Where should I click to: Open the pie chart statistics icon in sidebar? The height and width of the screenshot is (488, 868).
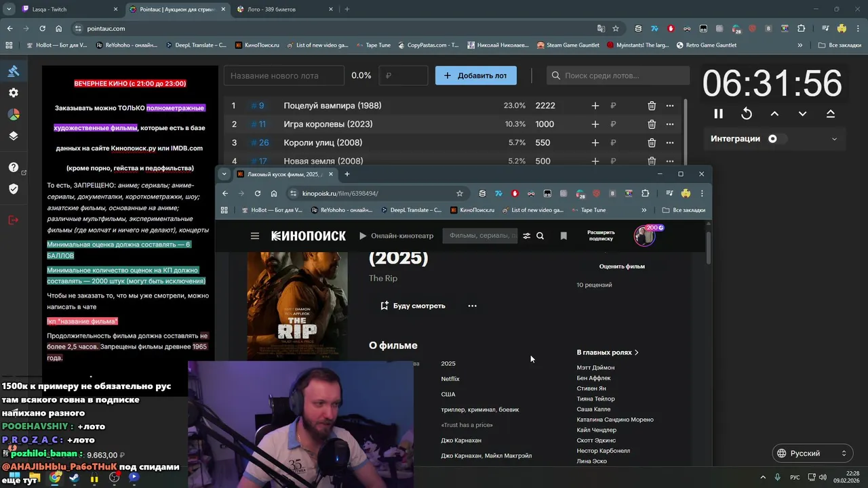point(14,115)
